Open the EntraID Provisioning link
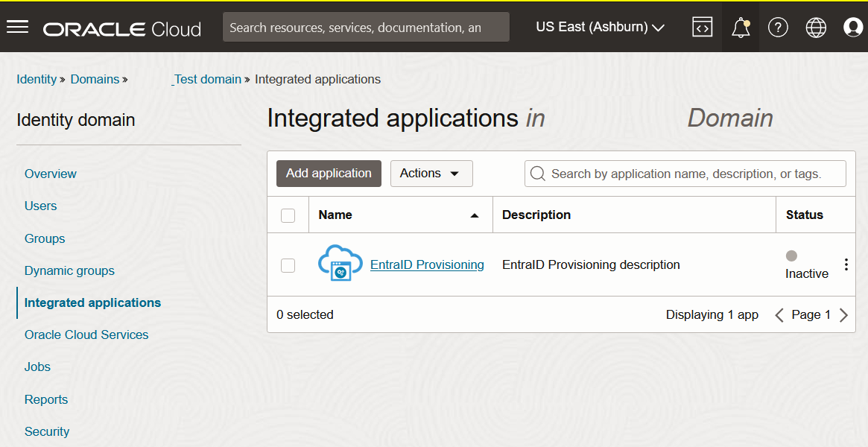 click(427, 264)
